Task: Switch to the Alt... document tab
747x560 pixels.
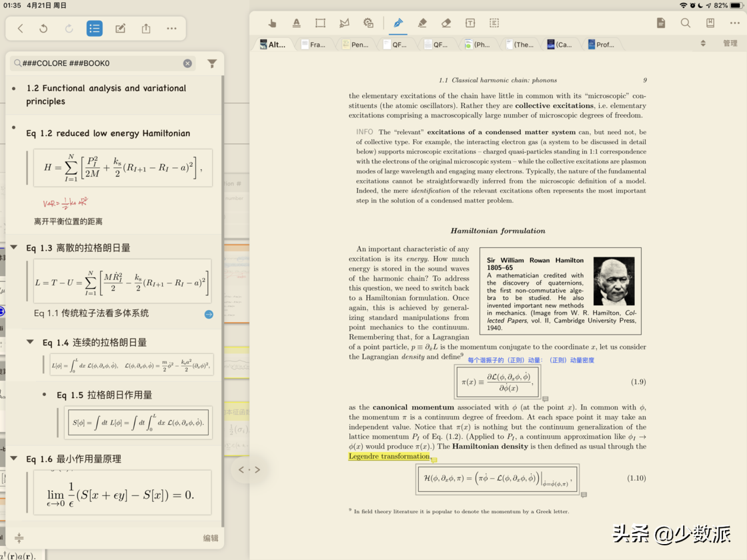Action: pos(273,44)
